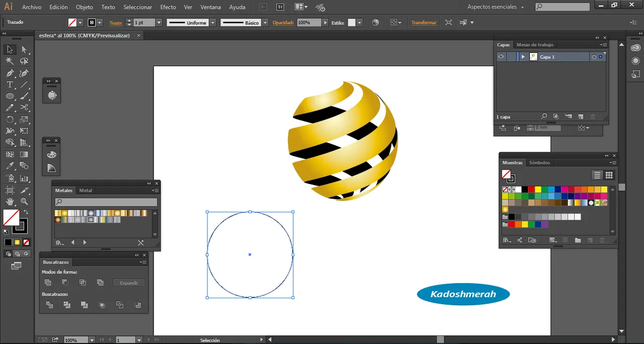This screenshot has width=644, height=344.
Task: Click the Opacidad label link
Action: 283,23
